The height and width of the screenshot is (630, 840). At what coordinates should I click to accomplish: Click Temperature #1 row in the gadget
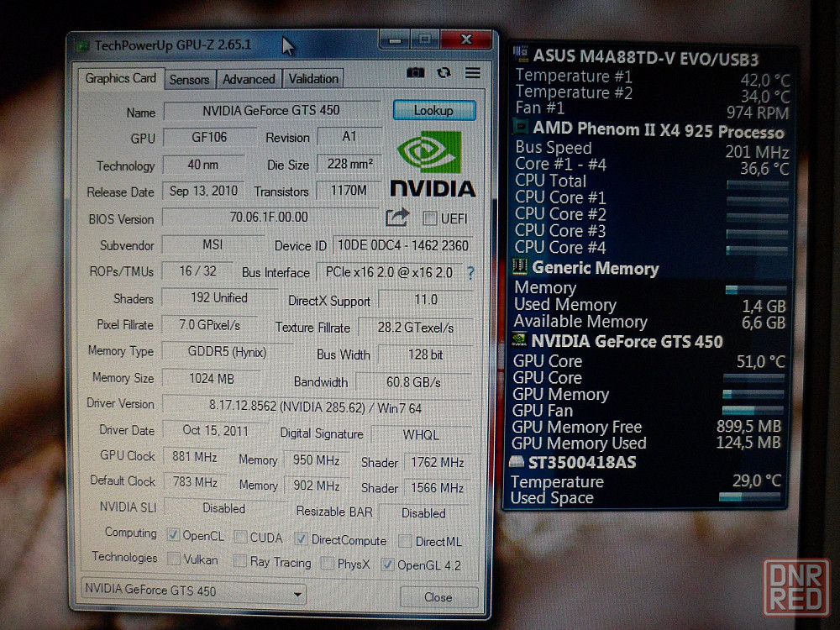652,77
